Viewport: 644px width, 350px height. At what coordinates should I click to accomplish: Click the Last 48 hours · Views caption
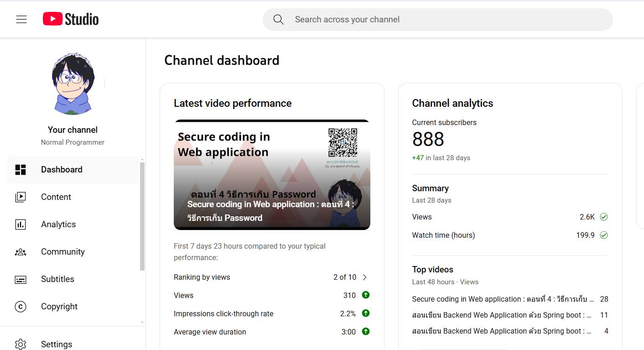pyautogui.click(x=445, y=282)
